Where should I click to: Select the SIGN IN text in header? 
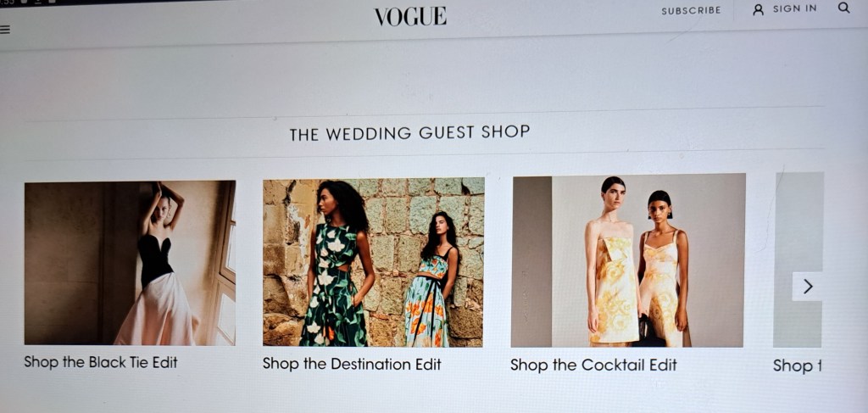tap(794, 8)
